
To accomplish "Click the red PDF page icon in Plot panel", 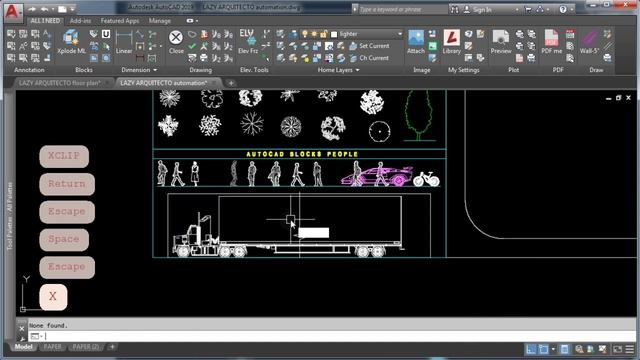I will point(519,58).
